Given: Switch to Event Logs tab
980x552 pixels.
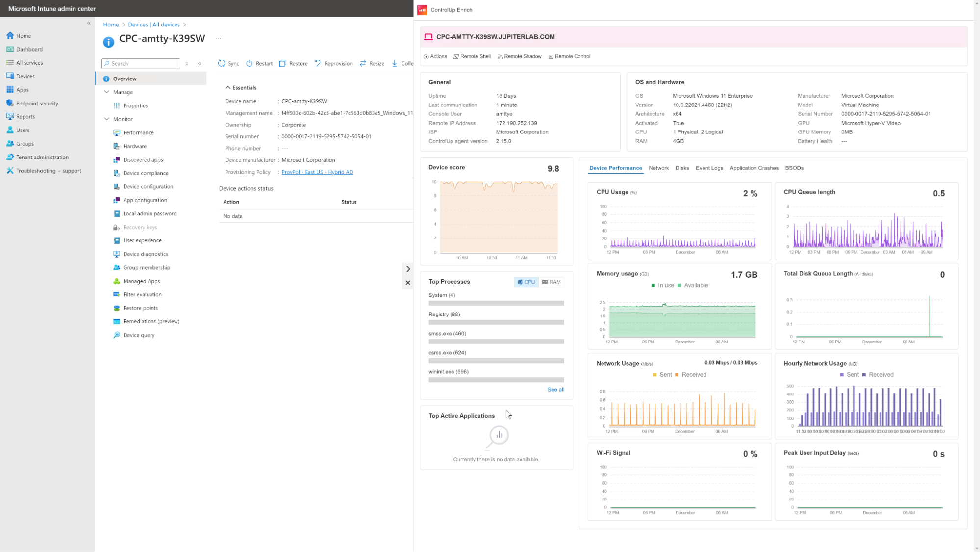Looking at the screenshot, I should (709, 168).
